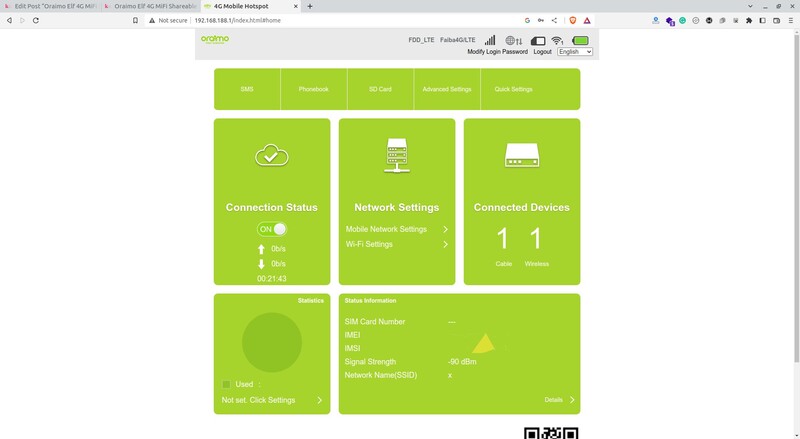
Task: Click the browser address bar URL
Action: pyautogui.click(x=237, y=20)
